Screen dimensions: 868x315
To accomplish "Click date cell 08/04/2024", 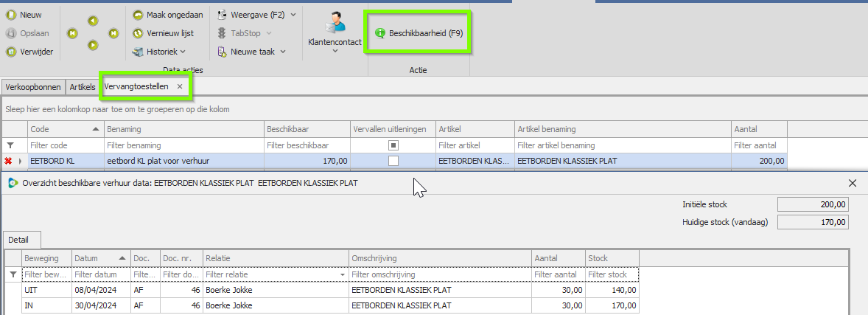I will click(101, 290).
